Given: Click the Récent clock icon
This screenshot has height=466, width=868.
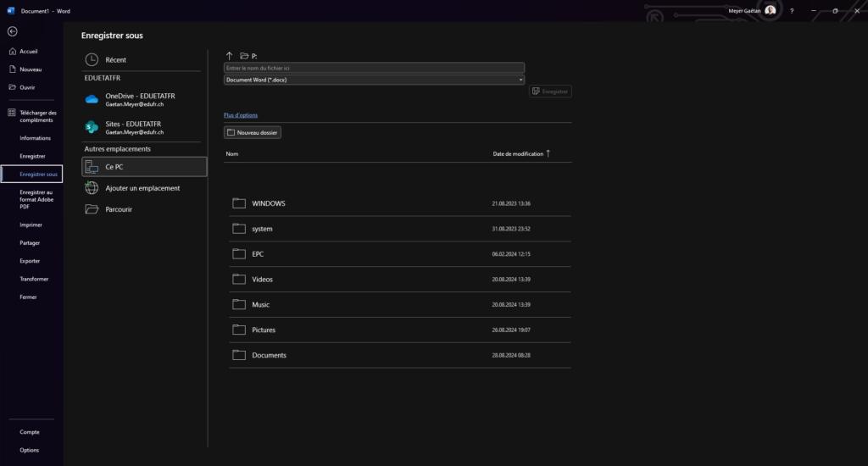Looking at the screenshot, I should 92,60.
